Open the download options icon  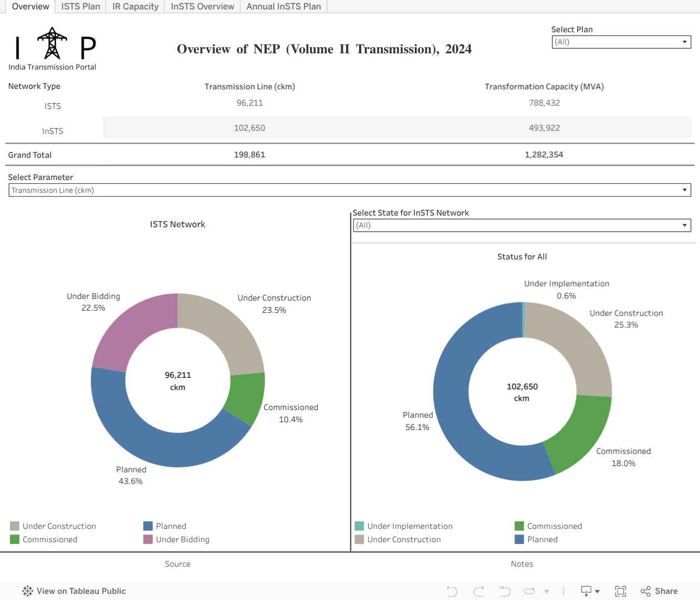[589, 591]
